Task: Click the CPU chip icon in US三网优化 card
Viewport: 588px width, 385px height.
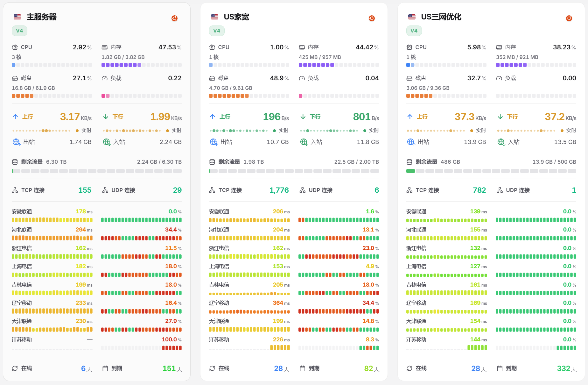Action: pyautogui.click(x=409, y=47)
